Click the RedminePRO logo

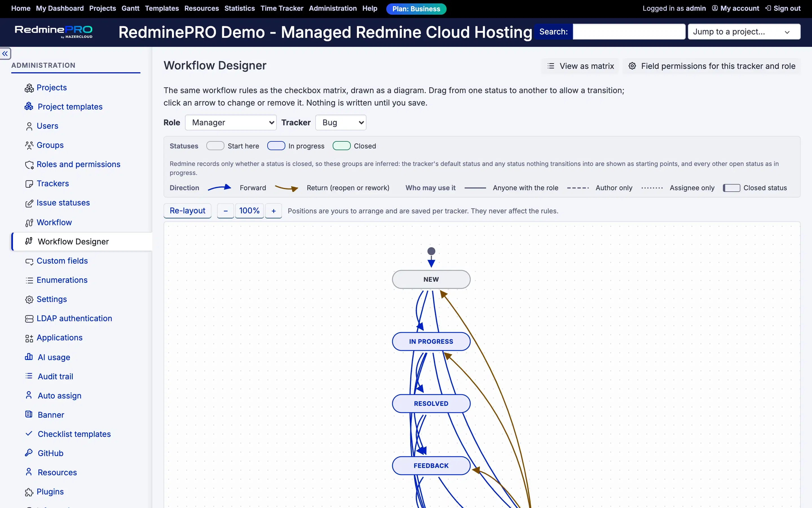54,32
